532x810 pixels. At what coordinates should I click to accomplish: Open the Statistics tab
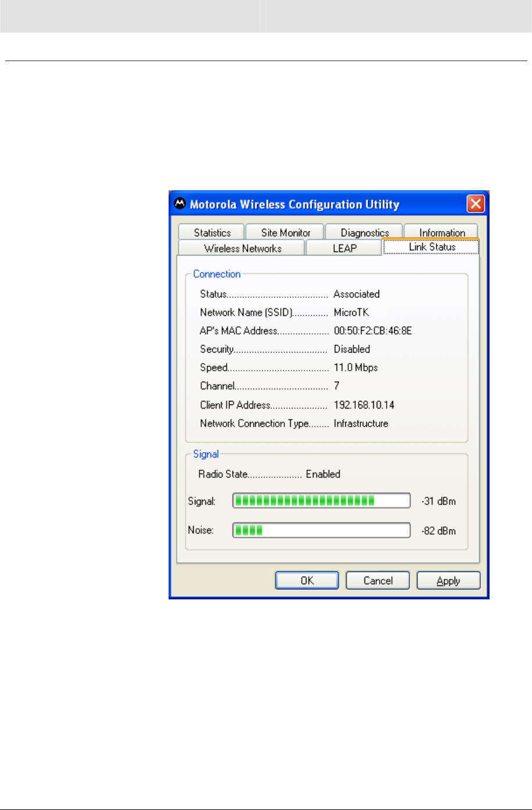(x=212, y=232)
